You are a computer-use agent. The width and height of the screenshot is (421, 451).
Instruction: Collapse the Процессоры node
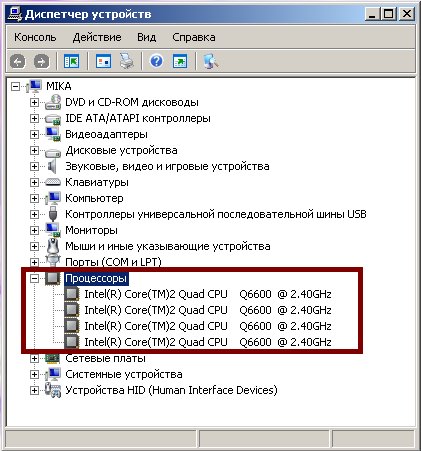(34, 278)
